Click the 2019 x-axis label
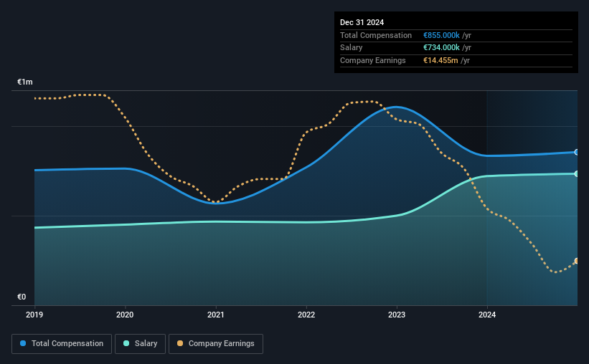The width and height of the screenshot is (589, 364). 34,315
